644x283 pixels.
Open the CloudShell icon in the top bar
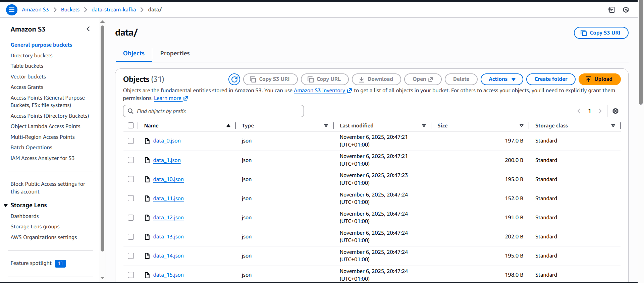[x=611, y=10]
